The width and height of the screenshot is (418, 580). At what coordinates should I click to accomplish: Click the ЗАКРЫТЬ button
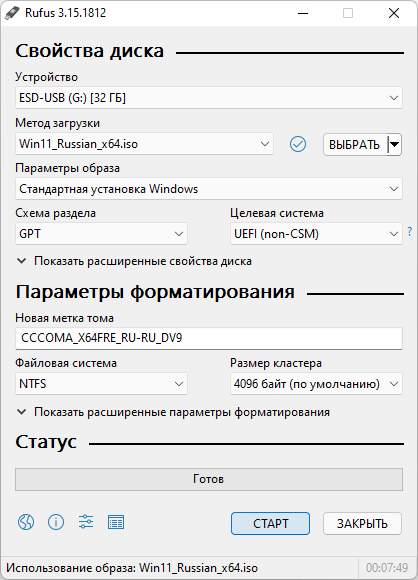click(362, 523)
